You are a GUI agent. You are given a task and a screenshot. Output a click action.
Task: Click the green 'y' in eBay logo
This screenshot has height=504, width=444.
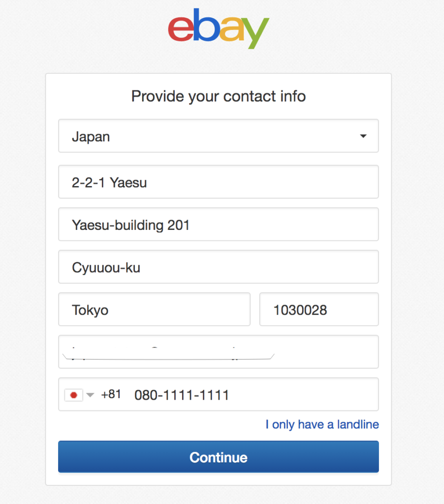255,33
